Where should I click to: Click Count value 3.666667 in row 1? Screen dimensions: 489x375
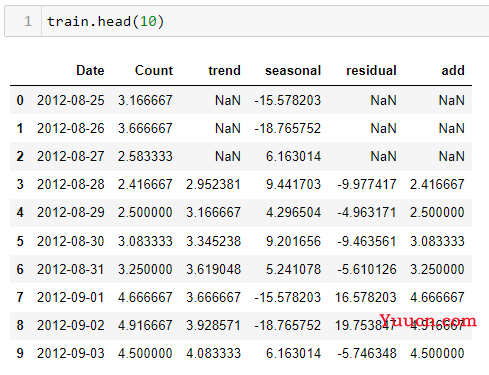[x=145, y=128]
